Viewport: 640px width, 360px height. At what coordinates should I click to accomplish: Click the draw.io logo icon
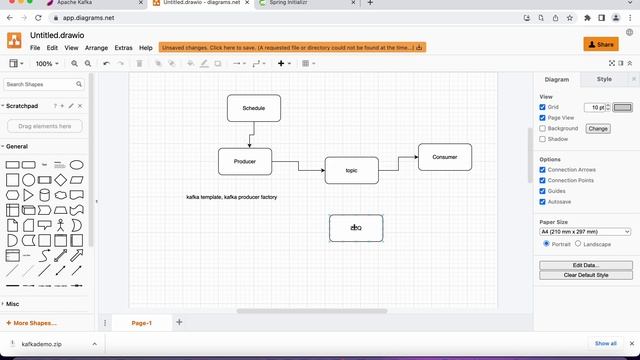pyautogui.click(x=14, y=40)
